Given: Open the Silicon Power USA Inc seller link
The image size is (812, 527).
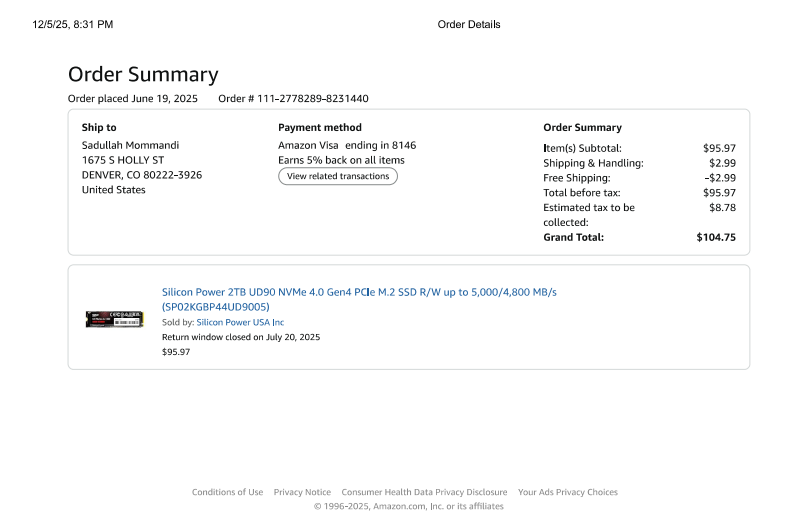Looking at the screenshot, I should point(240,323).
